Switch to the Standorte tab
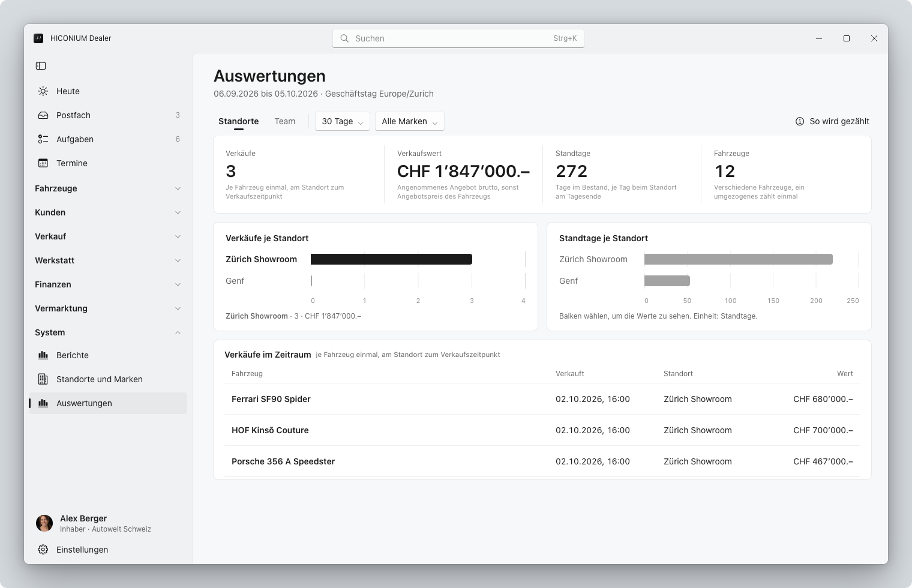This screenshot has height=588, width=912. 239,121
